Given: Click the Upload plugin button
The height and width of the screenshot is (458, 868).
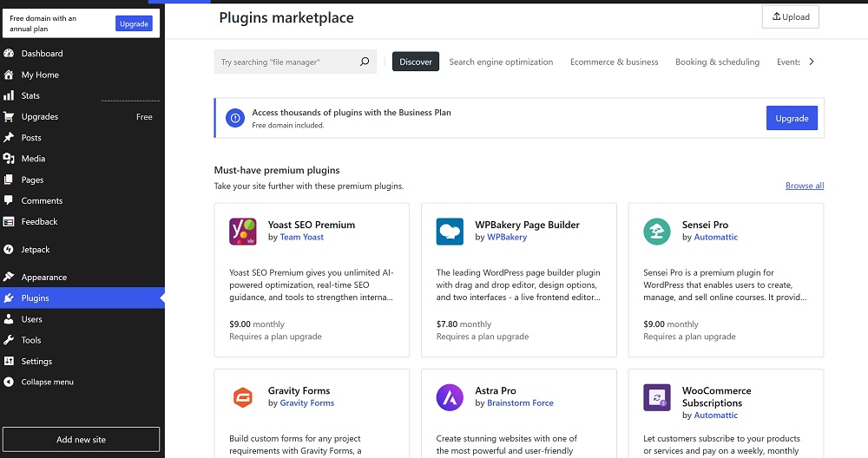Looking at the screenshot, I should 791,16.
